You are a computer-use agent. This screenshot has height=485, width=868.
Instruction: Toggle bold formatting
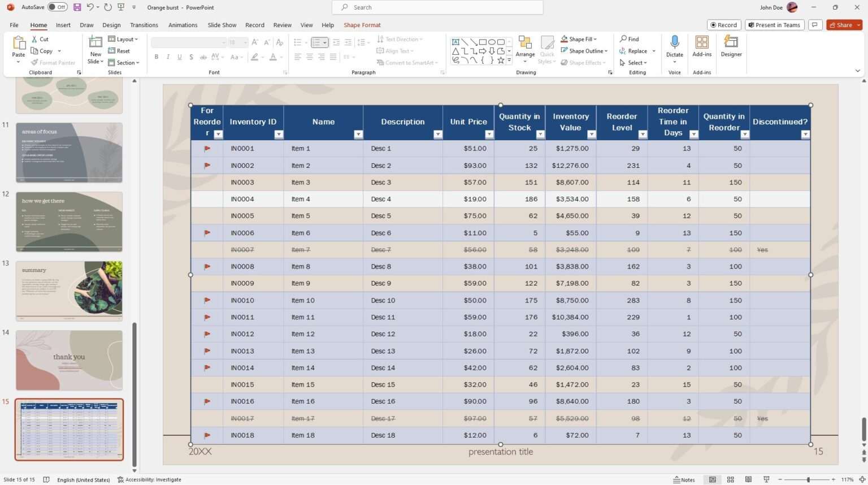click(x=157, y=57)
